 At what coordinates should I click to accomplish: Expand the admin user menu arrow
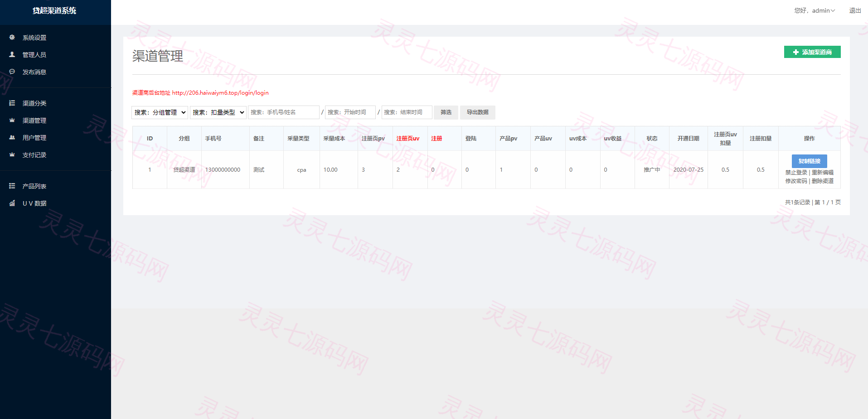[833, 10]
